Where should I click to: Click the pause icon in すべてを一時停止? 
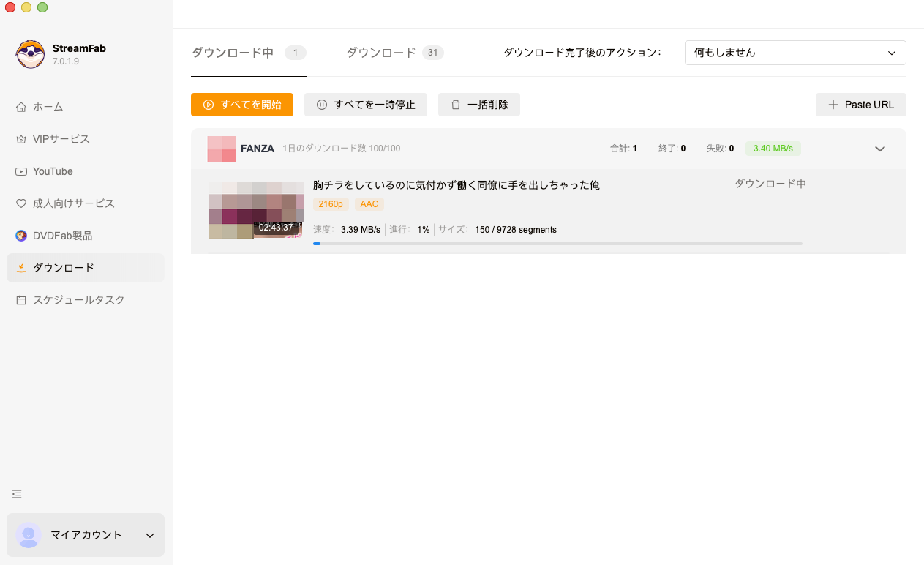pos(322,105)
